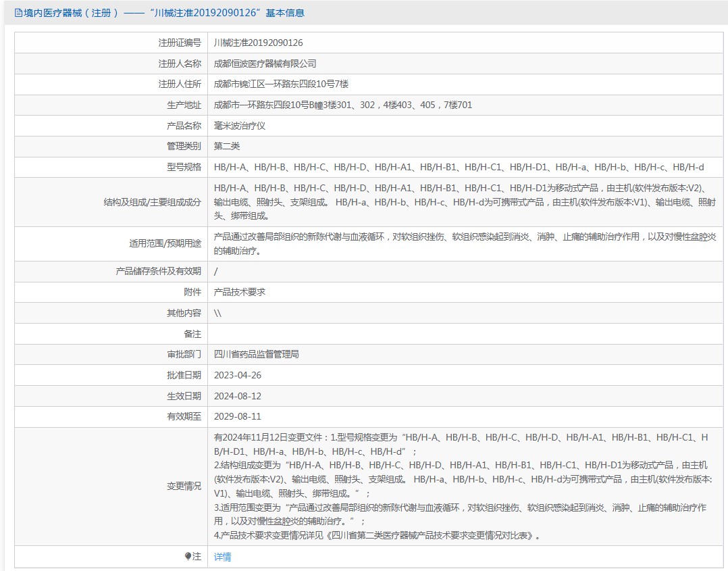Screen dimensions: 728x571
Task: Select approval date 2023-04-26
Action: pos(237,376)
